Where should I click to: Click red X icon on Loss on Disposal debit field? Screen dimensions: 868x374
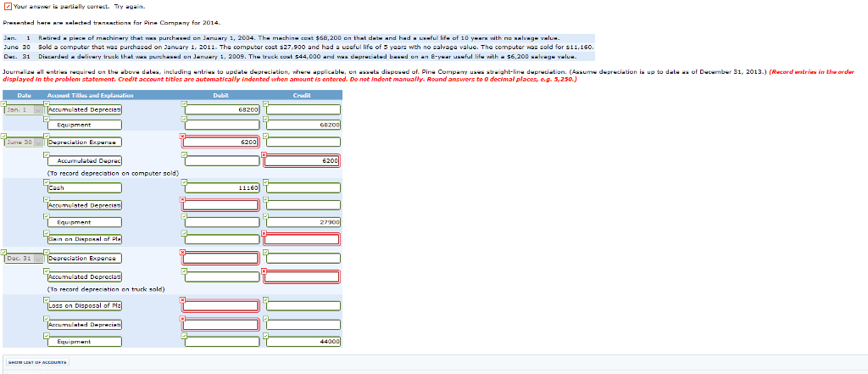tap(182, 299)
